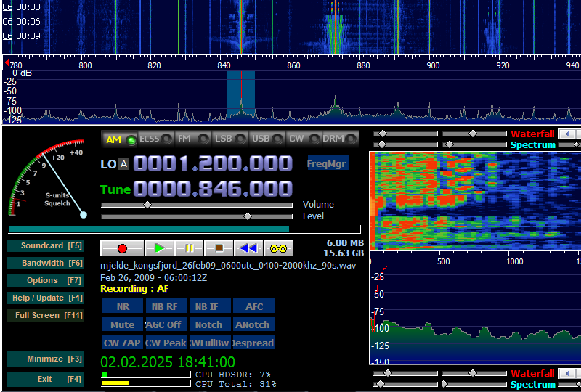The width and height of the screenshot is (581, 392).
Task: Enable NR noise reduction
Action: tap(122, 306)
